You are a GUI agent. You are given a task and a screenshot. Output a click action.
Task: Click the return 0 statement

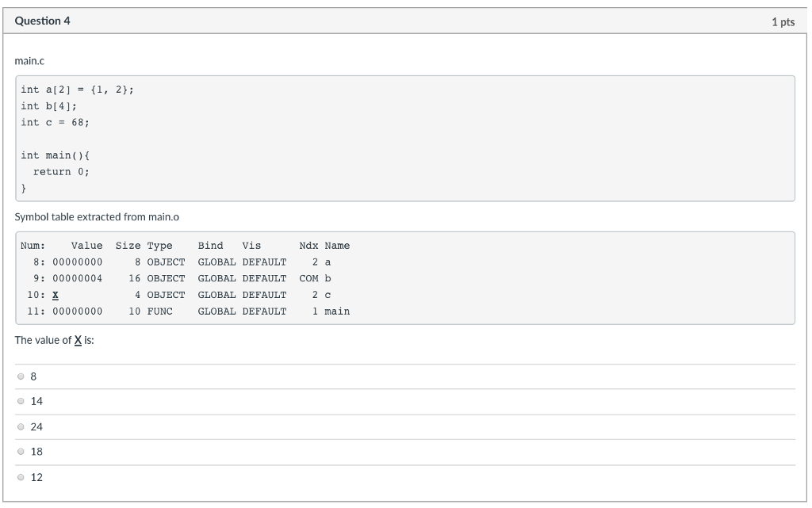pos(61,171)
